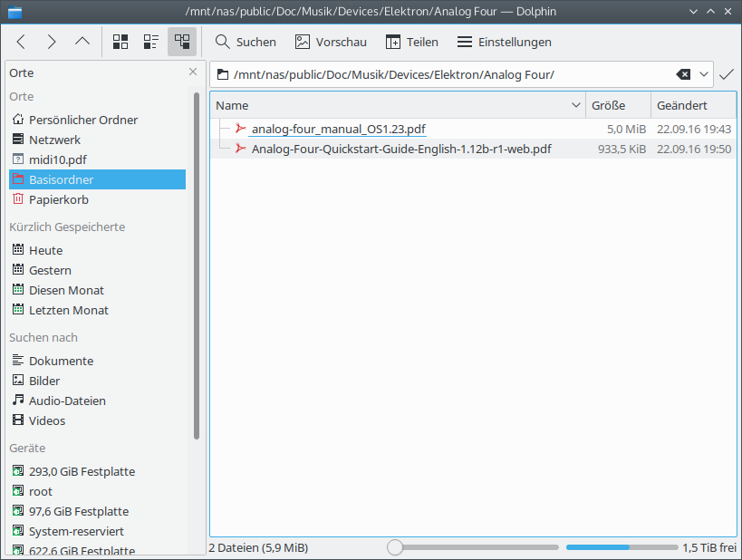The width and height of the screenshot is (742, 560).
Task: Select analog-four_manual_OS1.23.pdf file
Action: [x=338, y=129]
